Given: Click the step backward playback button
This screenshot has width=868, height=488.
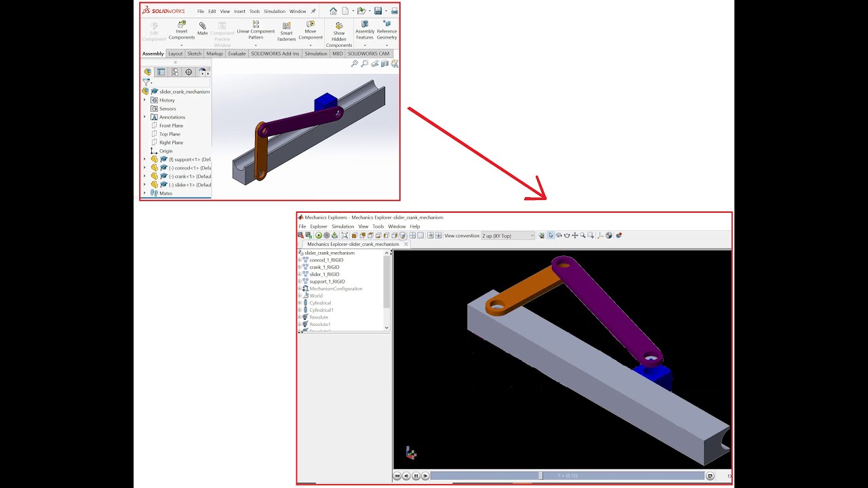Looking at the screenshot, I should (406, 476).
